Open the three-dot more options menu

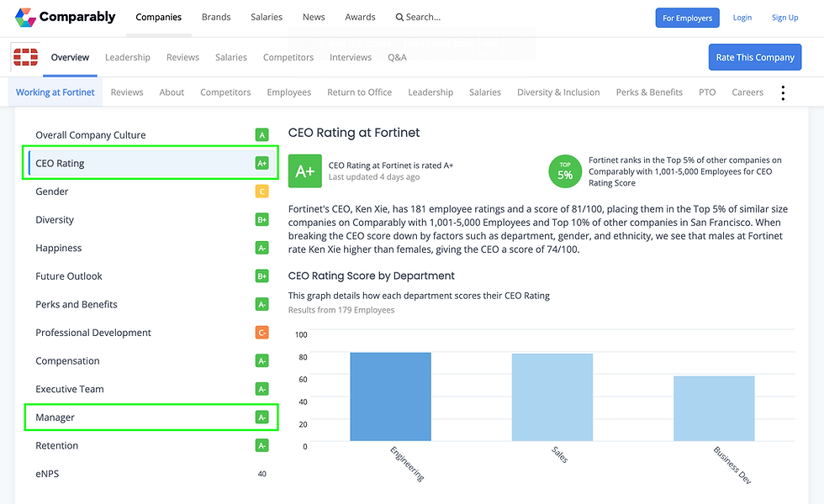783,92
